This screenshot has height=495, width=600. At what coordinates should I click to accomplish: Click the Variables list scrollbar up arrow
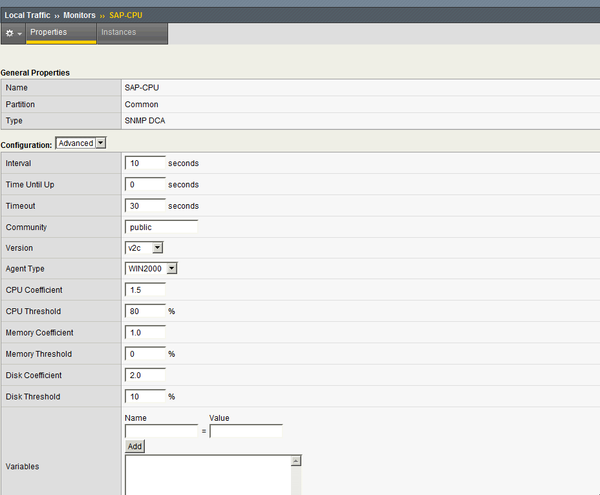click(x=296, y=461)
